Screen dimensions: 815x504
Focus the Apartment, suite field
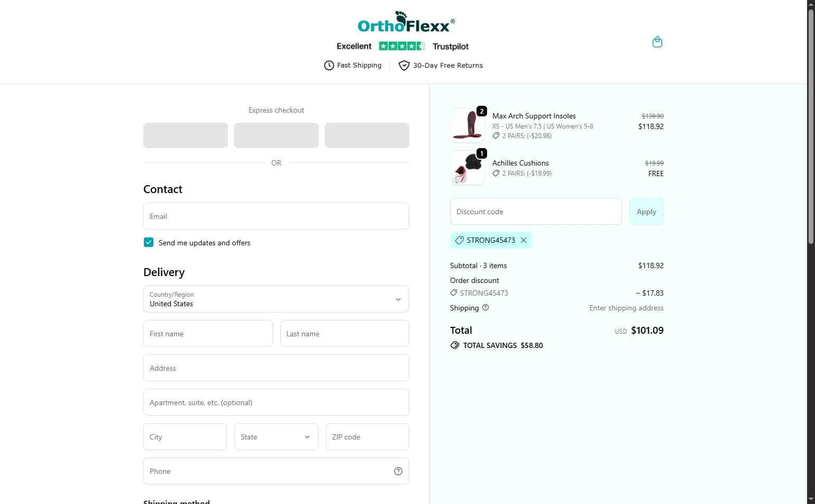coord(276,402)
